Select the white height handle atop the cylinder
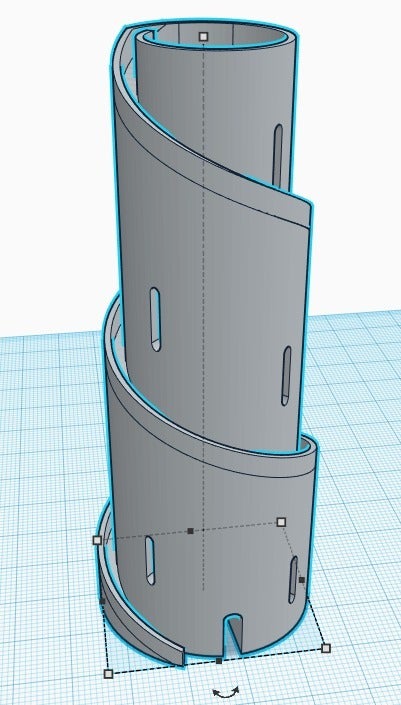Screen dimensions: 401x705 203,36
